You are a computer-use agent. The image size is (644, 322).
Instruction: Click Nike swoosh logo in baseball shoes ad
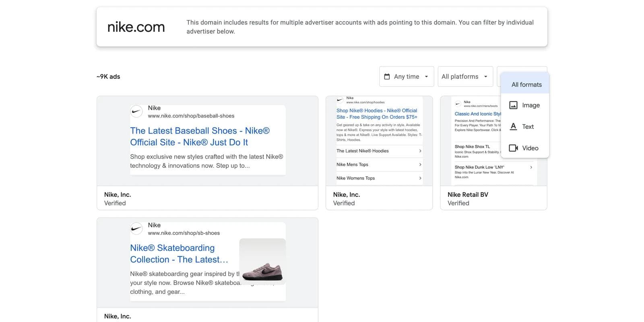tap(136, 111)
